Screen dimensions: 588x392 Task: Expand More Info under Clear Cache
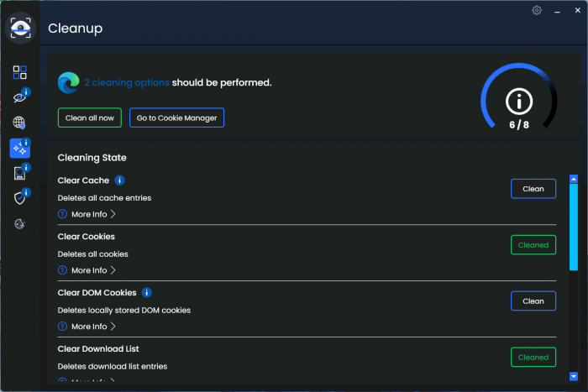(x=87, y=214)
